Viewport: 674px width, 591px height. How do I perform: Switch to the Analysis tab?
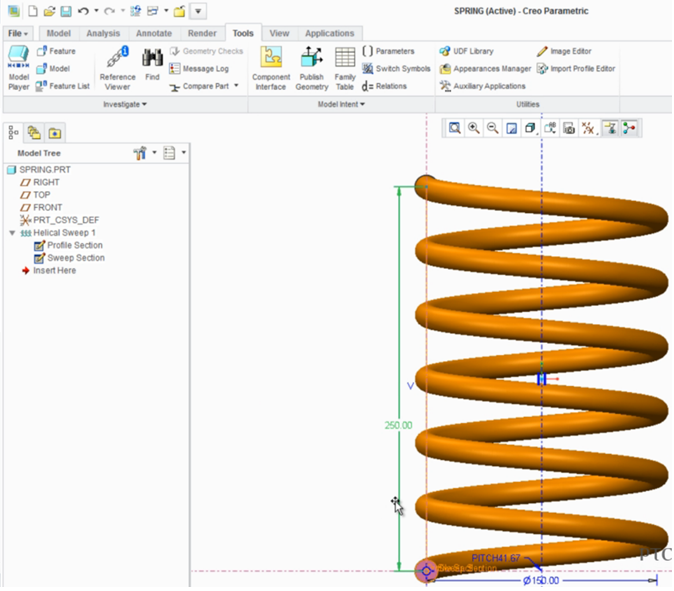coord(103,33)
